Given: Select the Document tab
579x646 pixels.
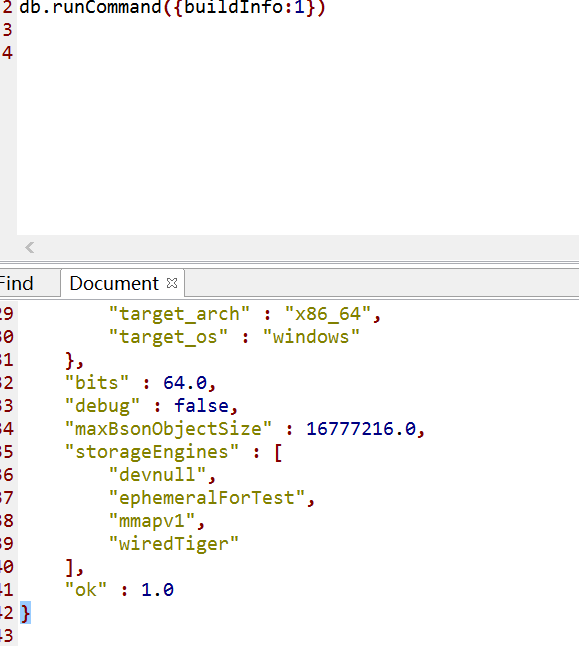Looking at the screenshot, I should [114, 283].
